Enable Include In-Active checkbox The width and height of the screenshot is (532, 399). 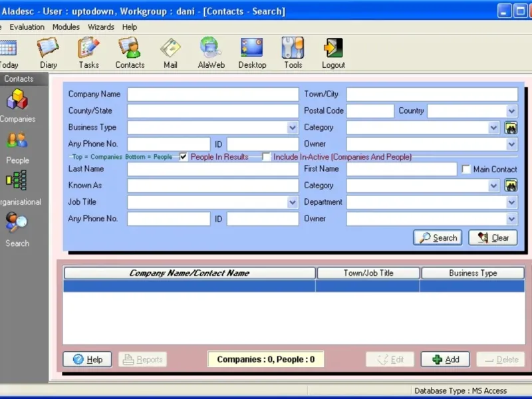267,157
